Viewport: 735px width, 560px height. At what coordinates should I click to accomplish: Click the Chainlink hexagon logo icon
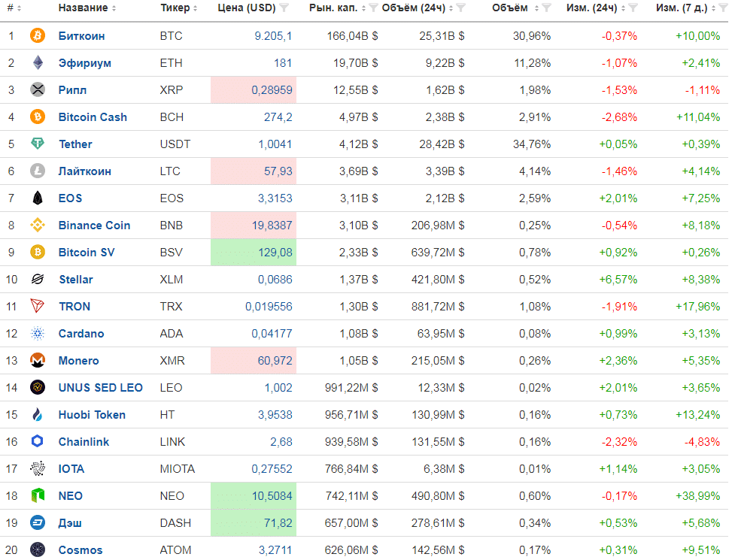pyautogui.click(x=38, y=442)
